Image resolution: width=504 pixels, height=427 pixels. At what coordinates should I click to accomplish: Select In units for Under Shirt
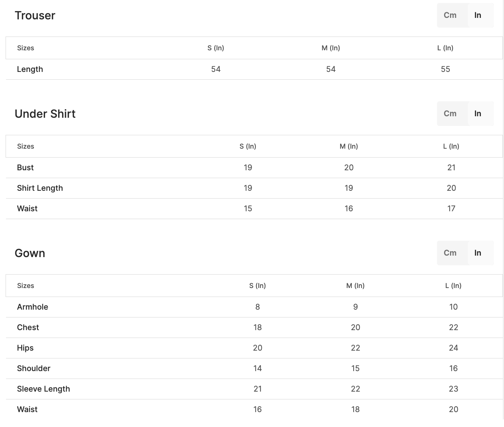click(478, 114)
